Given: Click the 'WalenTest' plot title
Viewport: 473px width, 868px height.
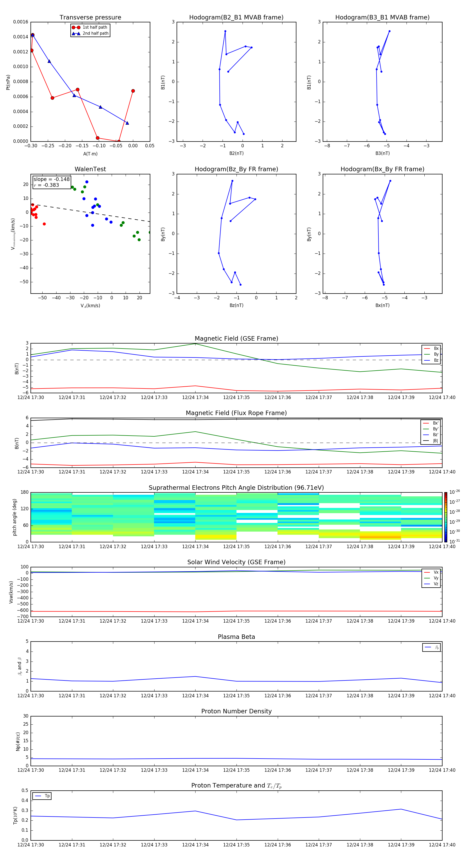Looking at the screenshot, I should pyautogui.click(x=90, y=169).
